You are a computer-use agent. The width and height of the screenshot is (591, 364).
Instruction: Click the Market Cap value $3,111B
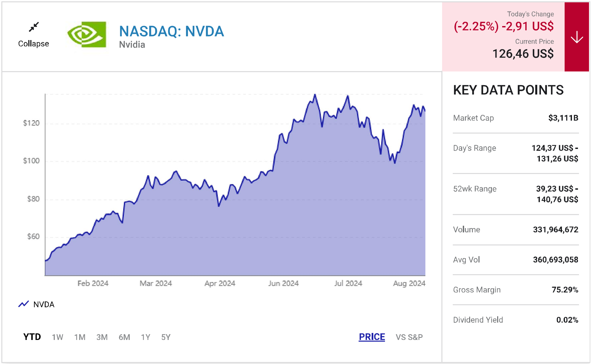(563, 118)
